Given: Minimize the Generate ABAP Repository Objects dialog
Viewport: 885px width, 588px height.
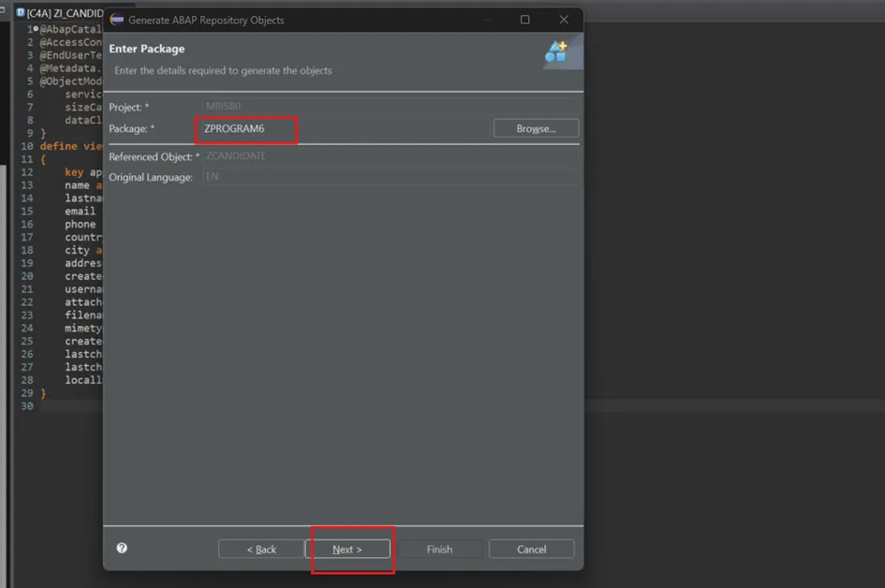Looking at the screenshot, I should 486,20.
